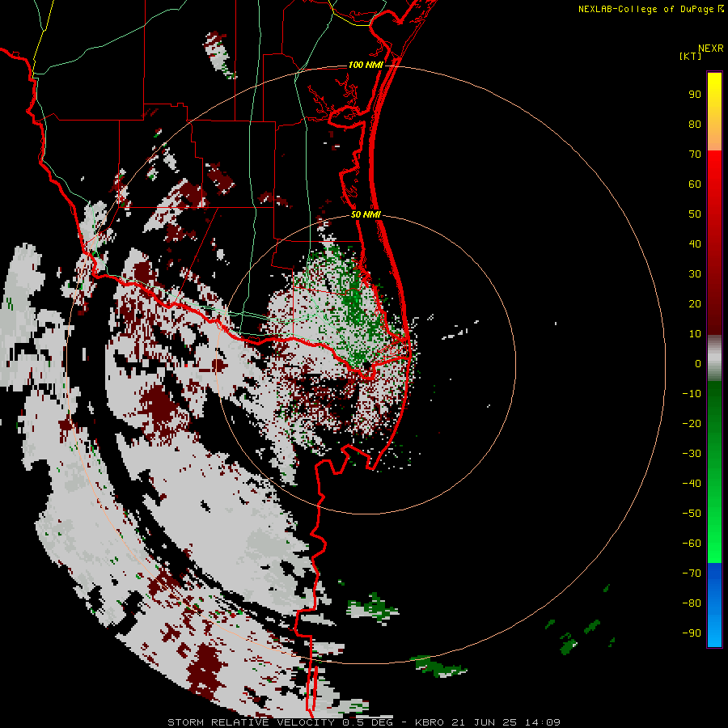Screen dimensions: 728x728
Task: Click the positive 10 value on velocity scale
Action: (x=695, y=334)
